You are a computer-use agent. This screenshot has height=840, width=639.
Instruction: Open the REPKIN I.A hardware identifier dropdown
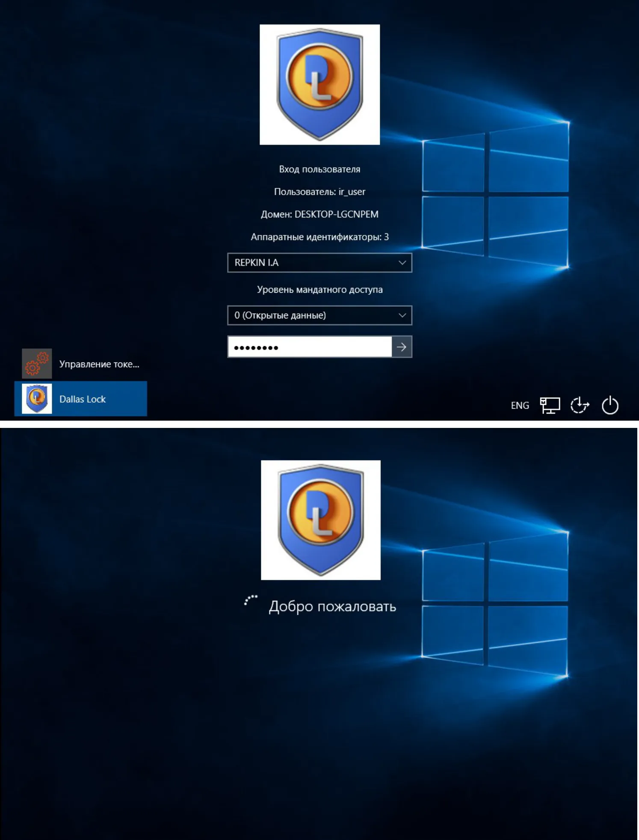[319, 263]
